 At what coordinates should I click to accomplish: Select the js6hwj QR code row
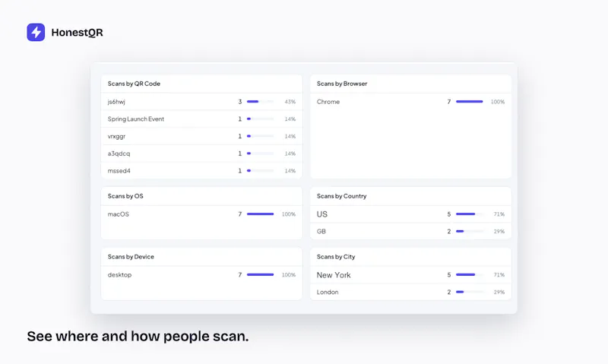point(201,102)
